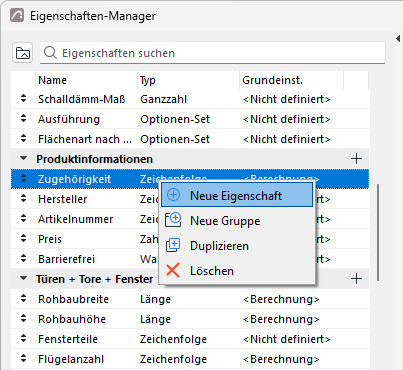Click <Nicht definiert> value of Schalldämm-Maß
The height and width of the screenshot is (370, 403).
[287, 99]
